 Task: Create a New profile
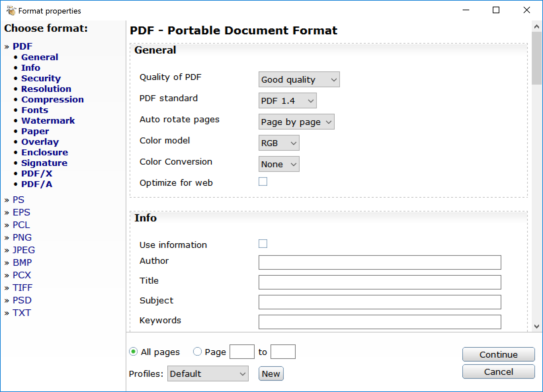(271, 374)
